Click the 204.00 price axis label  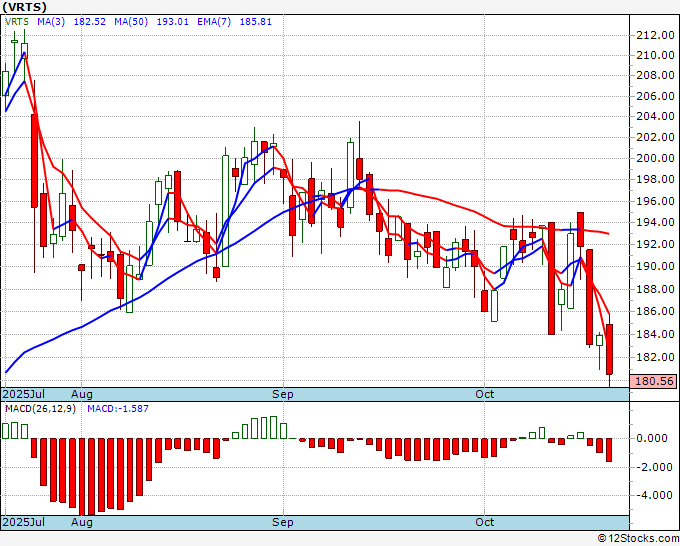click(655, 116)
